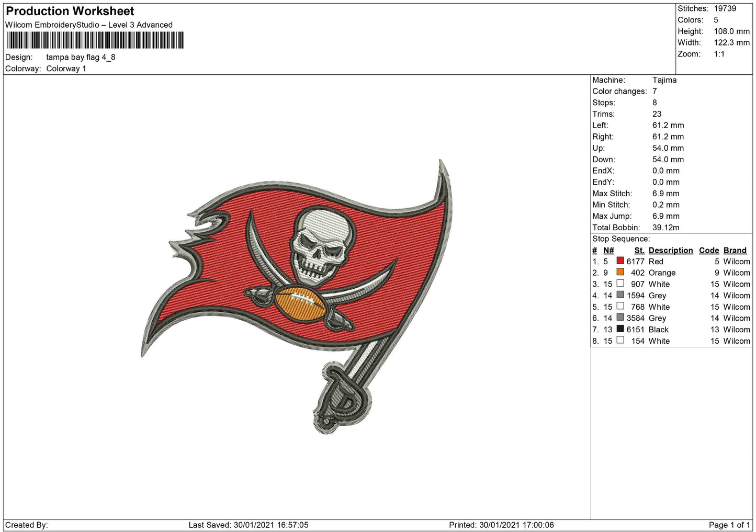Image resolution: width=756 pixels, height=532 pixels.
Task: Click the 'EndX:' label
Action: click(x=603, y=171)
